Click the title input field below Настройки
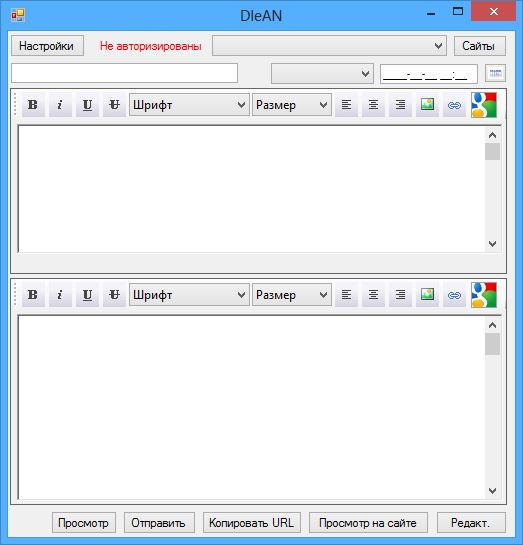The width and height of the screenshot is (523, 545). (124, 73)
